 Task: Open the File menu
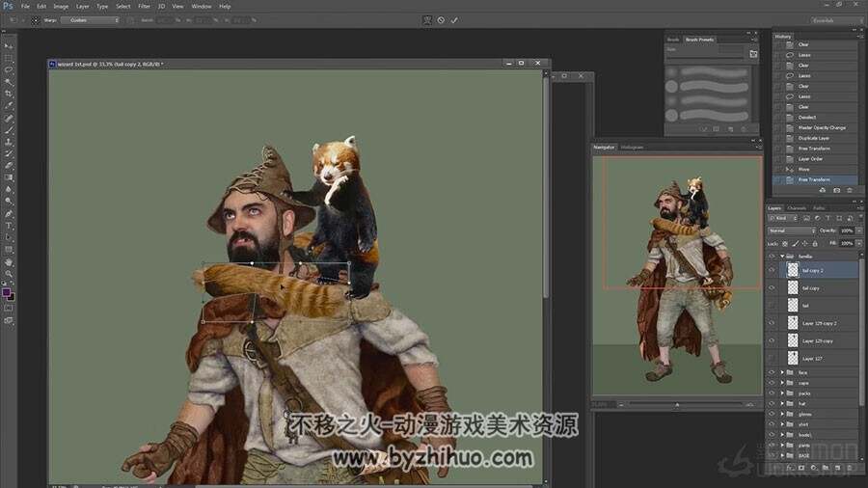tap(25, 6)
